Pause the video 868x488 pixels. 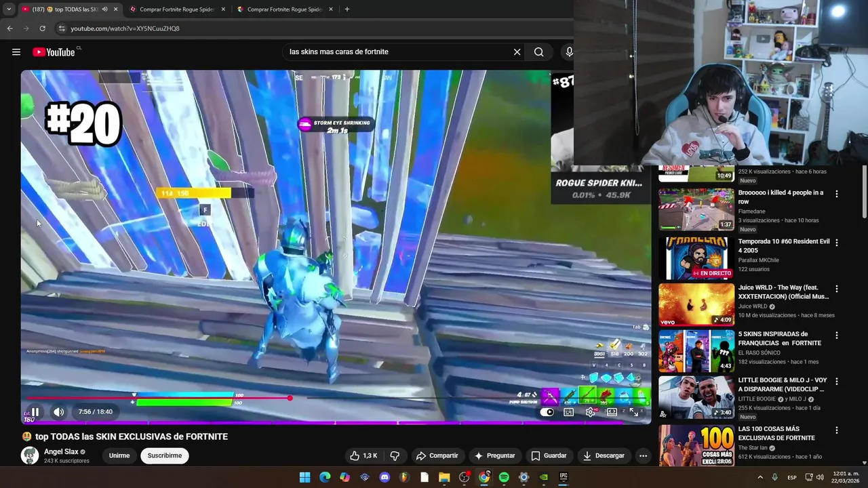[x=35, y=411]
